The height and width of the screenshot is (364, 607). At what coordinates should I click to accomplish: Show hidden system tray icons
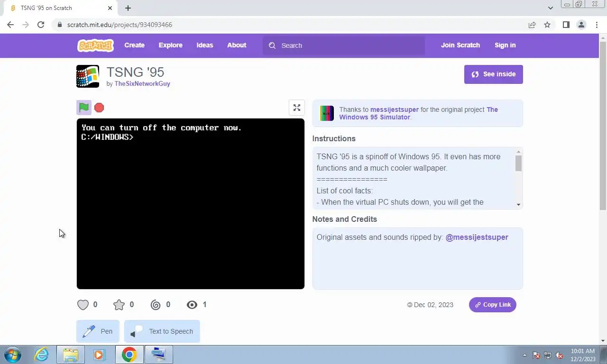pos(524,355)
